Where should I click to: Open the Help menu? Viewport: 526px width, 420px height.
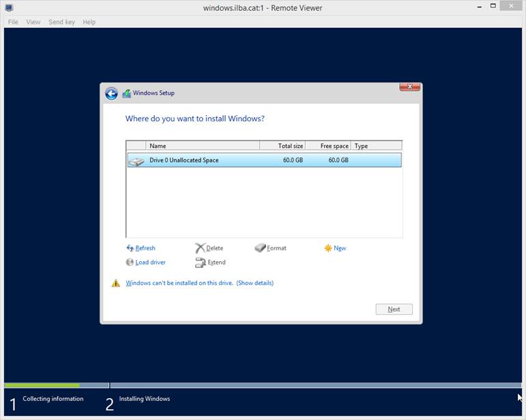click(89, 22)
